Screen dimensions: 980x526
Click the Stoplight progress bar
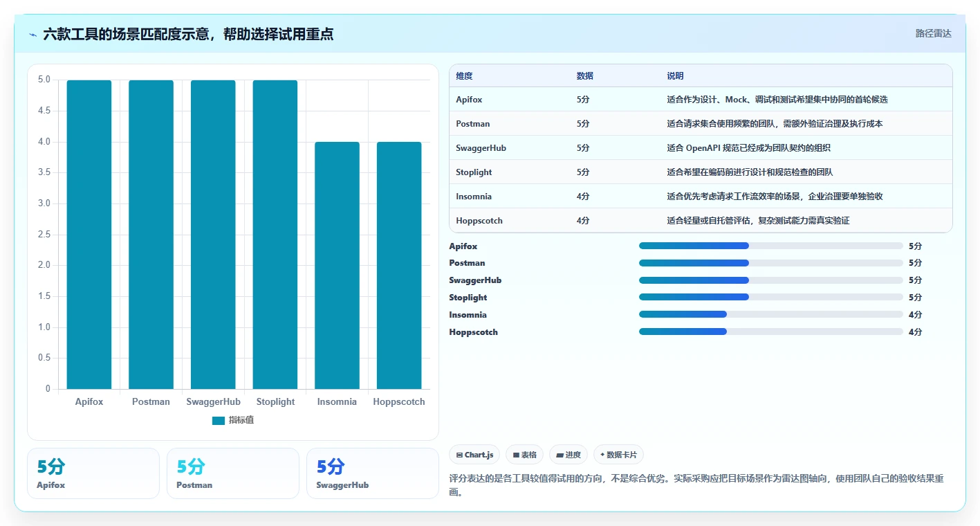point(771,297)
